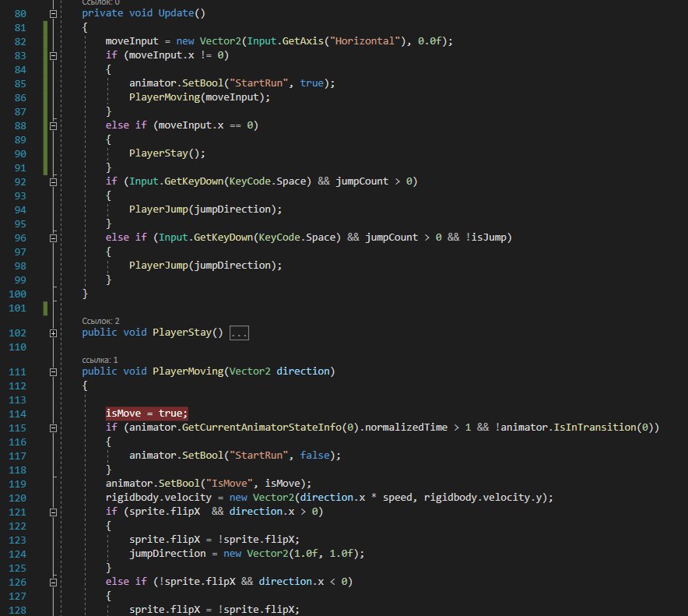Collapse the if GetKeyDown Space block at line 92
The width and height of the screenshot is (688, 616).
(x=53, y=181)
